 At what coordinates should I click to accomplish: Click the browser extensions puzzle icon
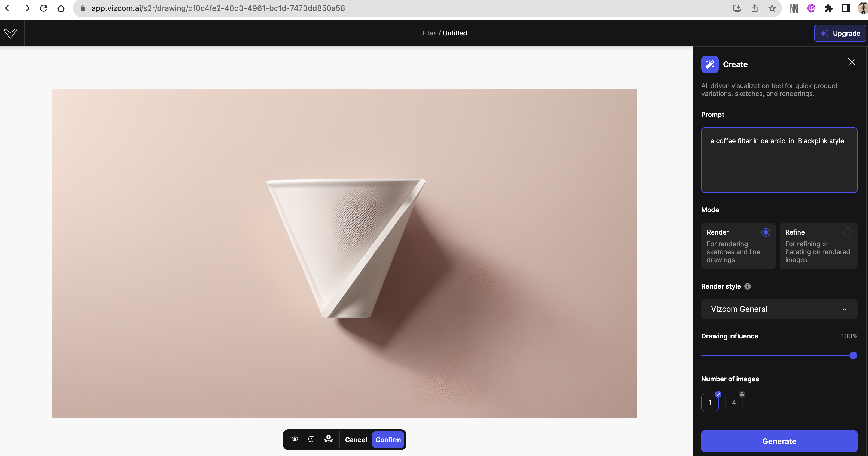tap(828, 8)
